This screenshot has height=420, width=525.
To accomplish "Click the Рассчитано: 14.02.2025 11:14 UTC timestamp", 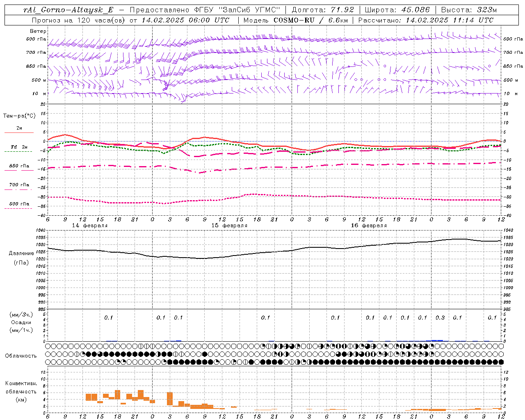I will click(426, 20).
